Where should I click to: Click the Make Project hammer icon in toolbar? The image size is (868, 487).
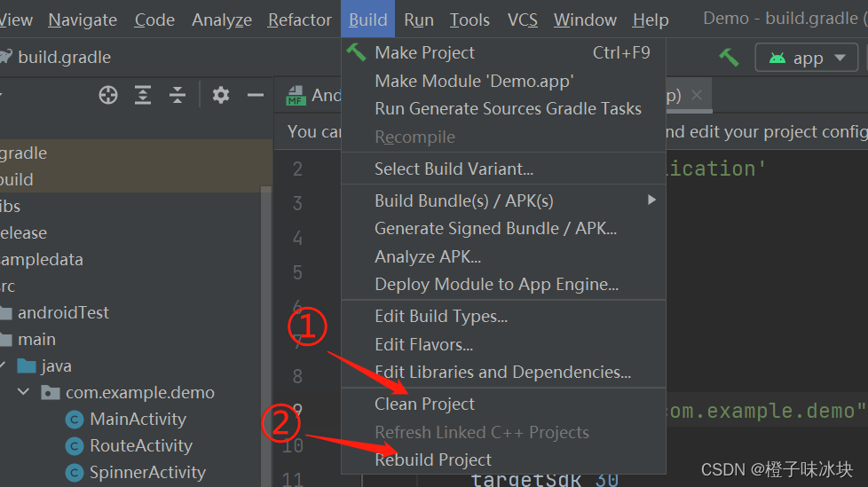pyautogui.click(x=729, y=57)
